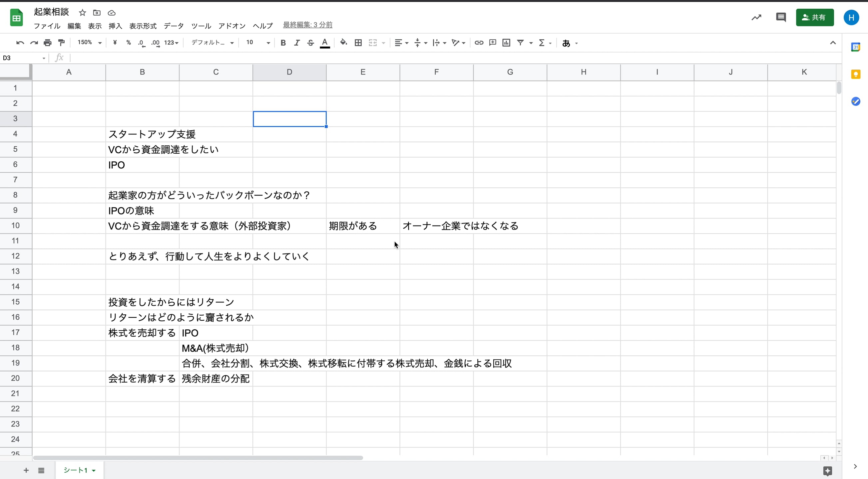868x479 pixels.
Task: Toggle italic formatting
Action: tap(297, 43)
